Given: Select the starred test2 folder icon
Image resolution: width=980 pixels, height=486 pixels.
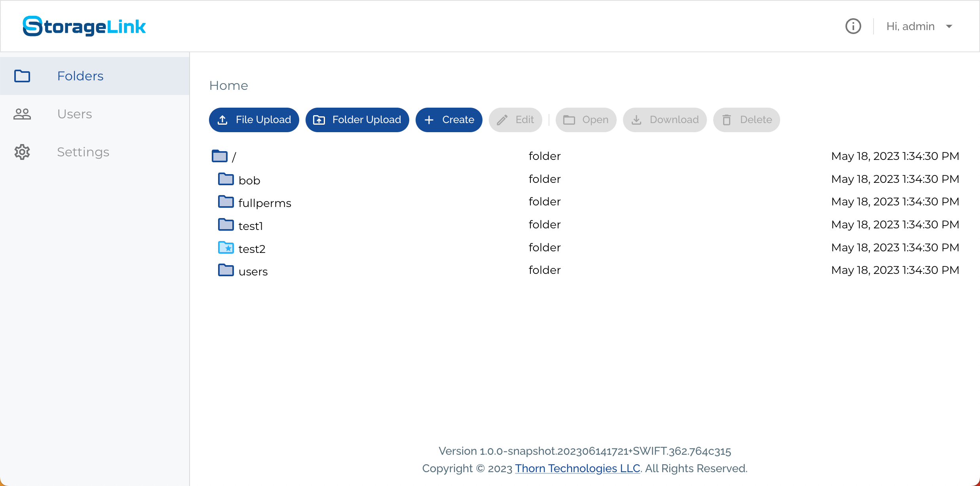Looking at the screenshot, I should [226, 247].
